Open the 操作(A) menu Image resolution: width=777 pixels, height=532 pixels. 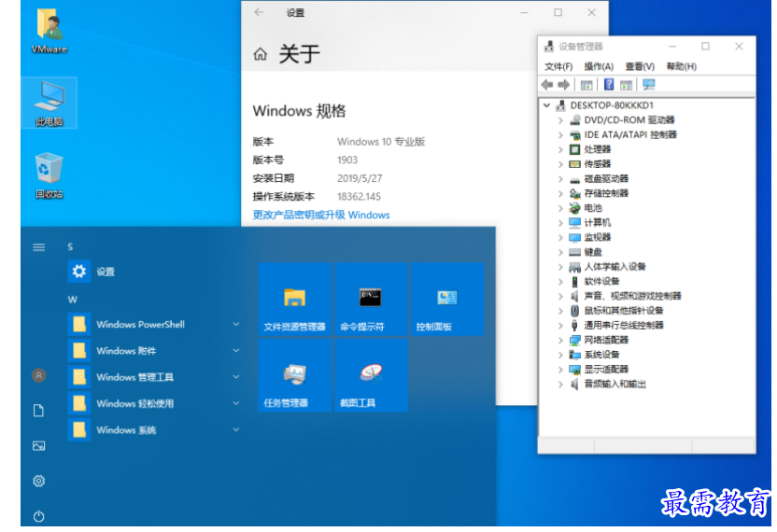point(598,66)
